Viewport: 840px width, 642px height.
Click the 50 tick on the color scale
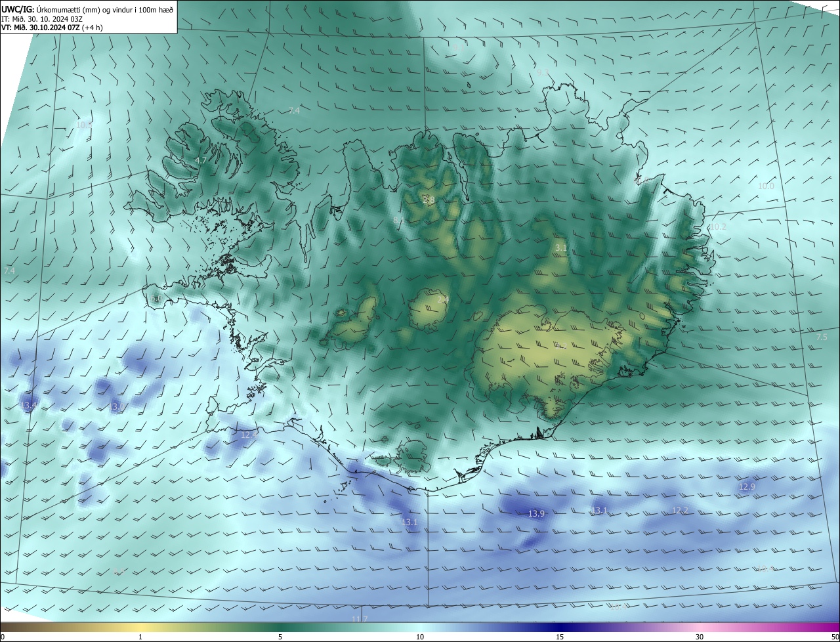835,637
